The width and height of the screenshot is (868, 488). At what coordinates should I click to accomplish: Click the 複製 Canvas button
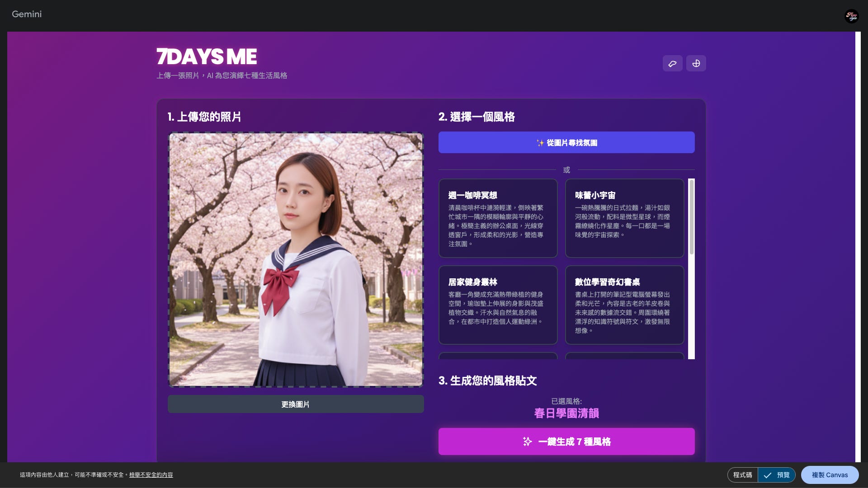[x=830, y=475]
